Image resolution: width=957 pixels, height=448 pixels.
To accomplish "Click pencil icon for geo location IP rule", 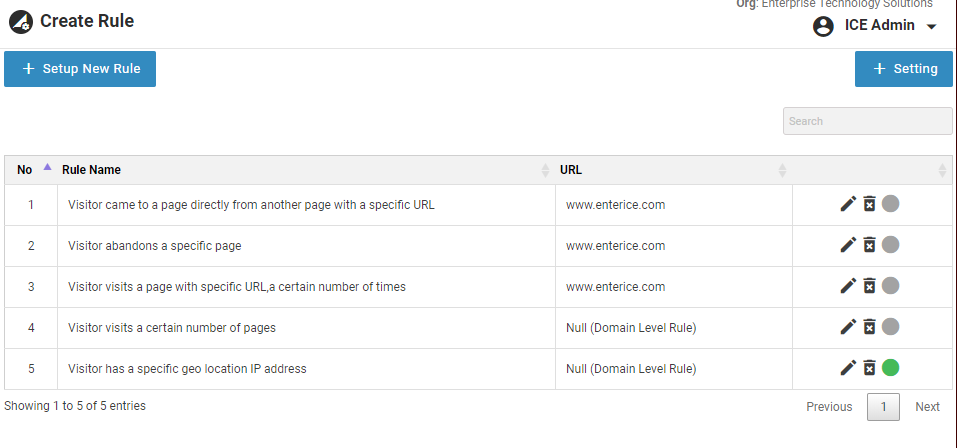I will 848,368.
